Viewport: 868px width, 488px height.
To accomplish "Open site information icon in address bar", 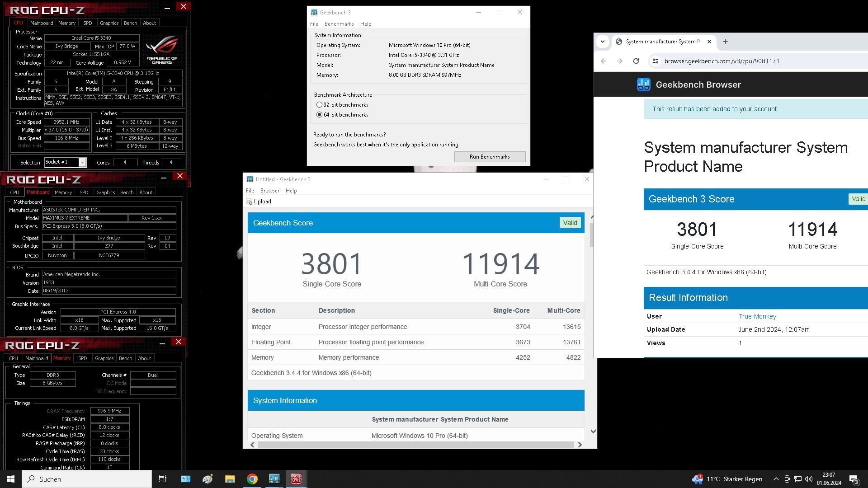I will pyautogui.click(x=655, y=61).
